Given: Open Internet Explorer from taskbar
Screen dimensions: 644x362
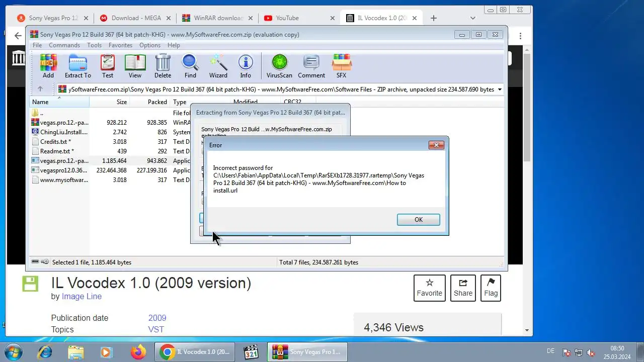Looking at the screenshot, I should (44, 352).
